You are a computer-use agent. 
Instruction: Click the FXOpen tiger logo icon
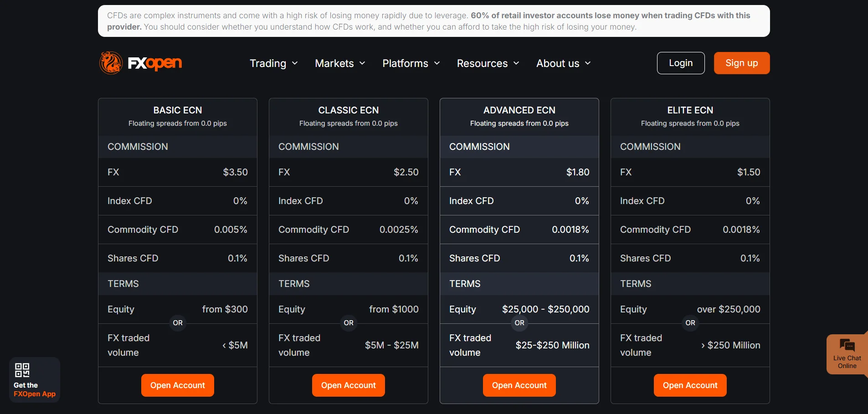[x=111, y=63]
